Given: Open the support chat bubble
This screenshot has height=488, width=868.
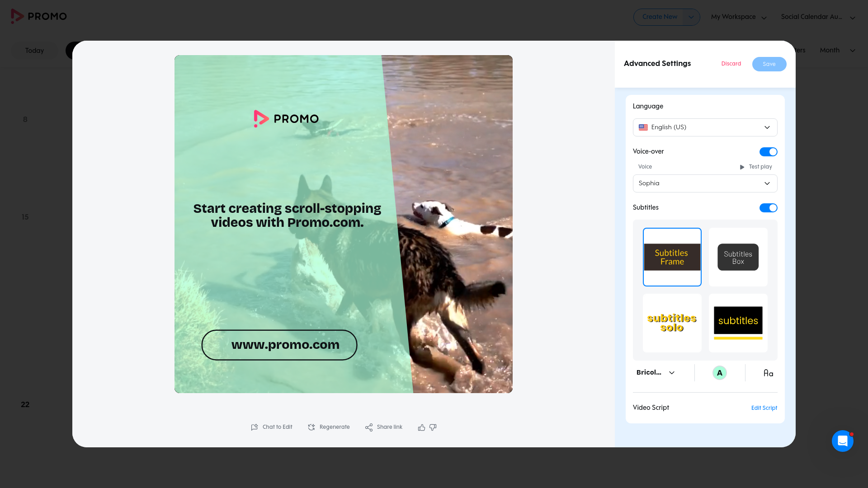Looking at the screenshot, I should pyautogui.click(x=843, y=441).
